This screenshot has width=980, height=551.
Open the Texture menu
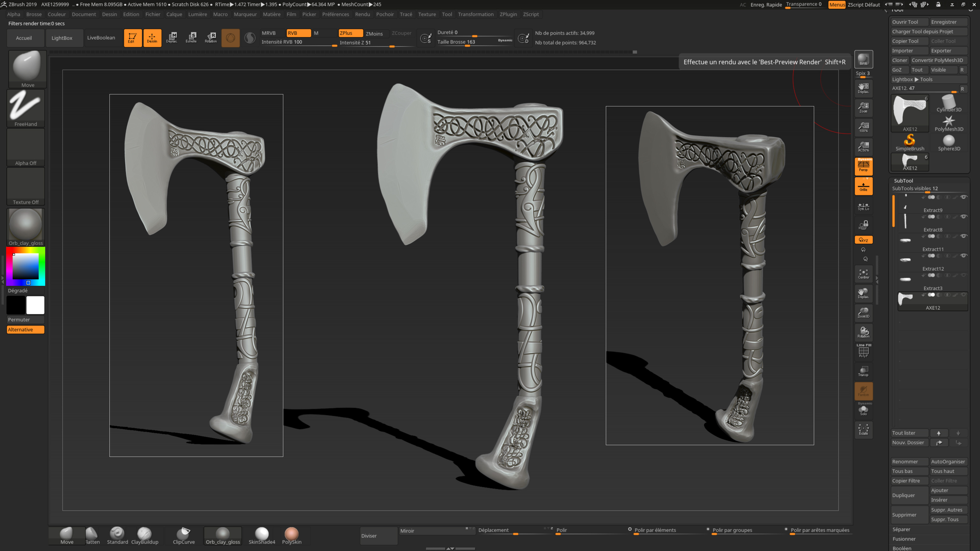point(427,14)
